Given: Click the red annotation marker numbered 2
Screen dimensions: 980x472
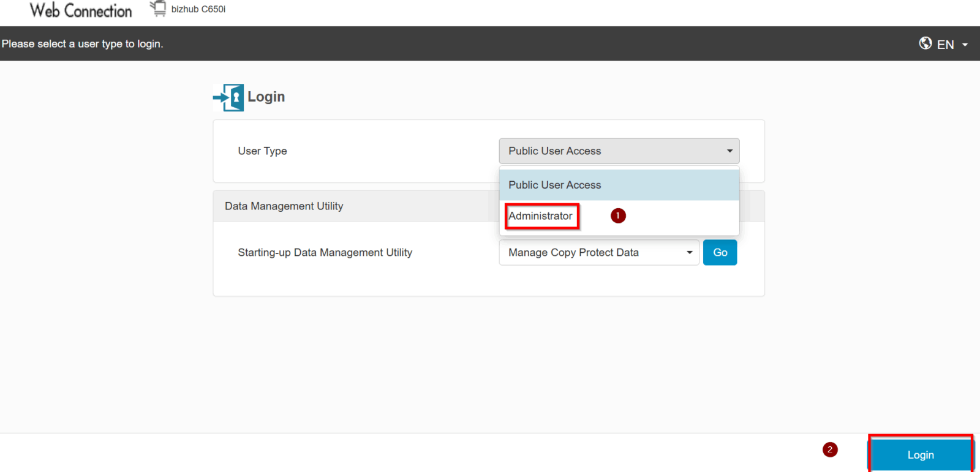Looking at the screenshot, I should tap(829, 449).
